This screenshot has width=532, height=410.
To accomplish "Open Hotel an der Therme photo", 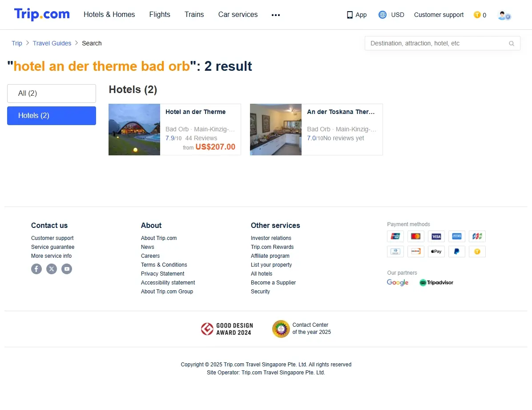I will click(x=134, y=130).
